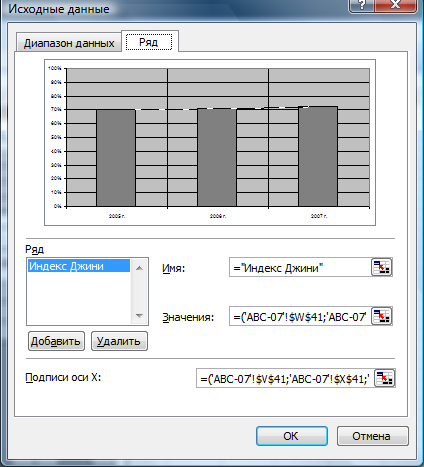This screenshot has width=424, height=467.
Task: Click into the Подписи оси X field
Action: [x=285, y=378]
